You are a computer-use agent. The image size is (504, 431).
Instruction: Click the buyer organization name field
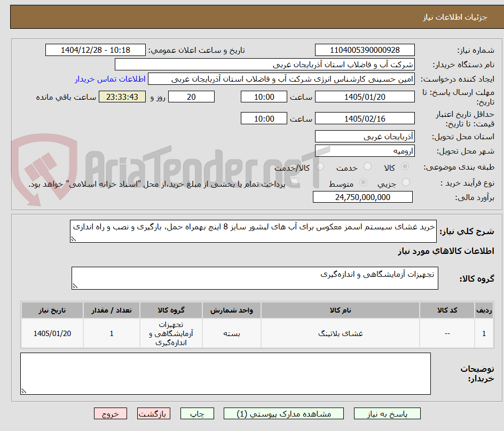pos(264,65)
